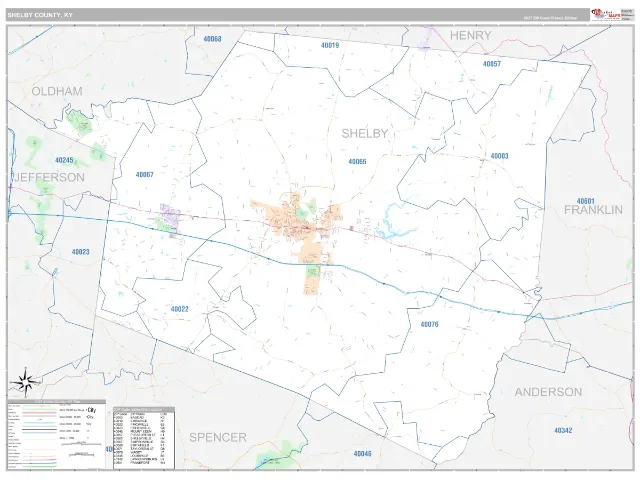Click ZIP code label 40022

coord(179,309)
